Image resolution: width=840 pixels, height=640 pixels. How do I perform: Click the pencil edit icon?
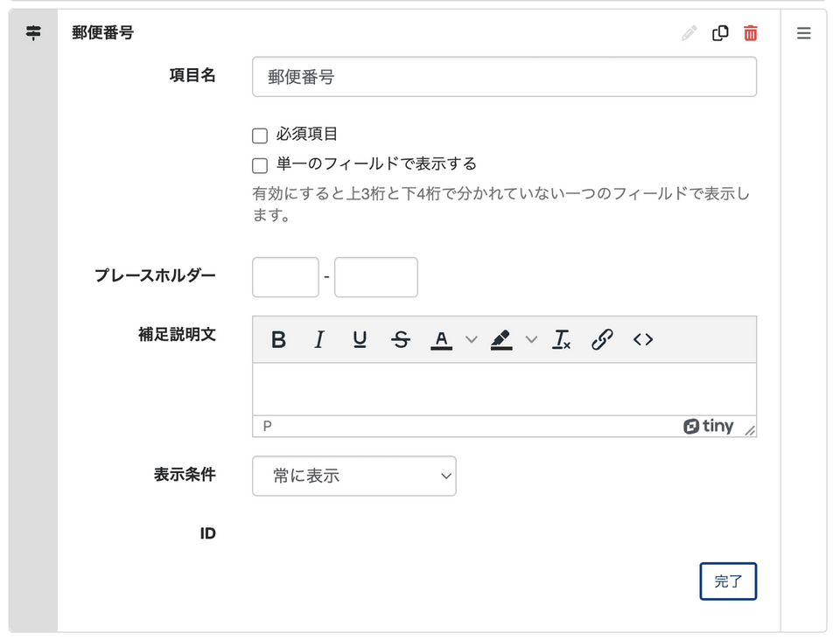point(689,33)
